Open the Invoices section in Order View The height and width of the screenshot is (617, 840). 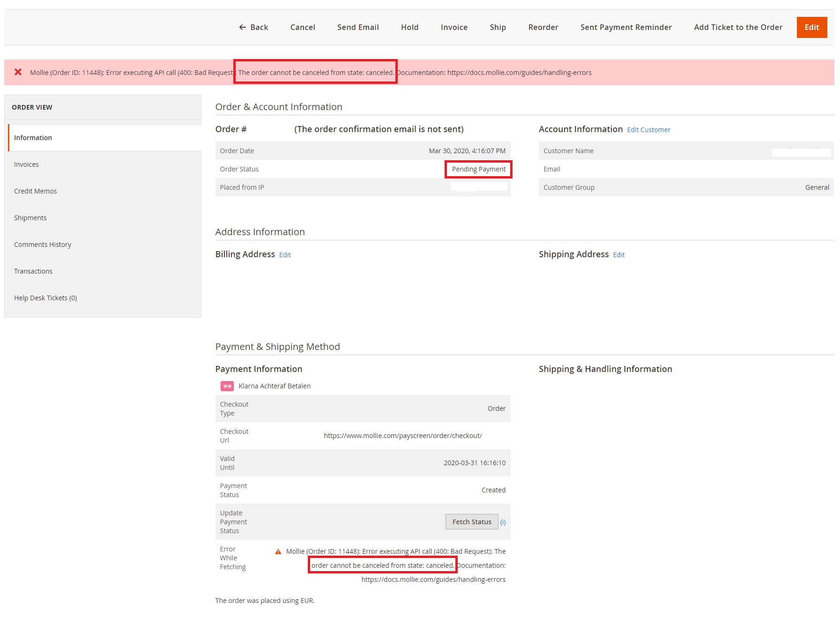pyautogui.click(x=26, y=164)
